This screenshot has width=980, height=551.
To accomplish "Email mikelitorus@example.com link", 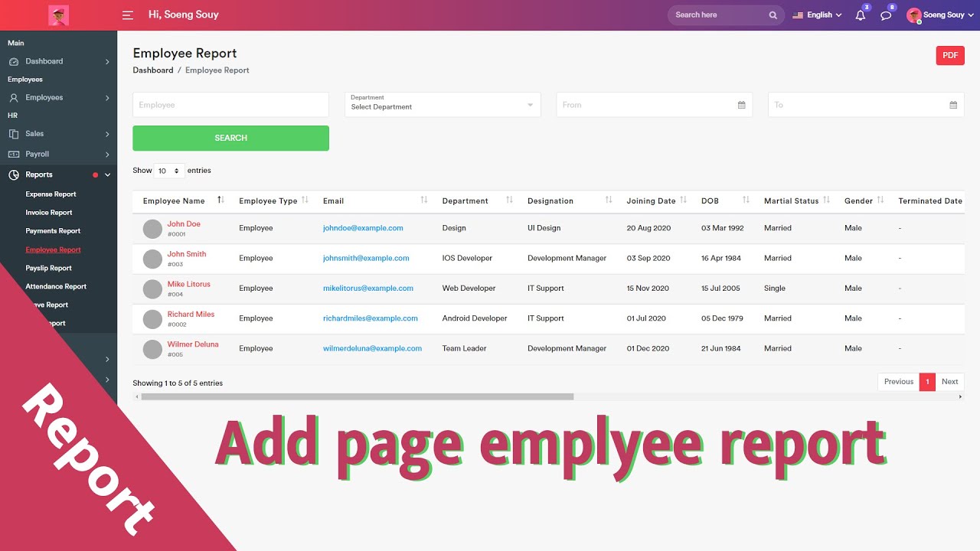I will (368, 289).
